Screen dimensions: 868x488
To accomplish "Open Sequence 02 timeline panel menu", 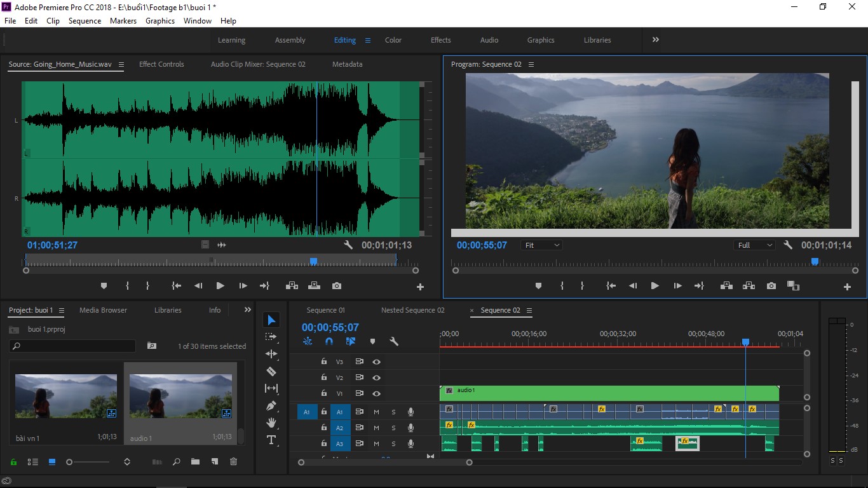I will [x=529, y=311].
